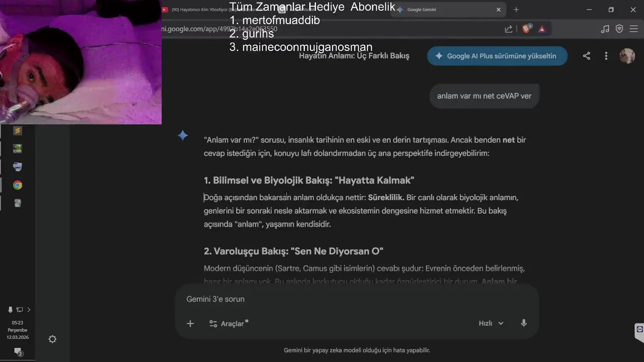
Task: Click the disclaimer 'Gemini bir yapay zeka modeli' text
Action: coord(357,350)
